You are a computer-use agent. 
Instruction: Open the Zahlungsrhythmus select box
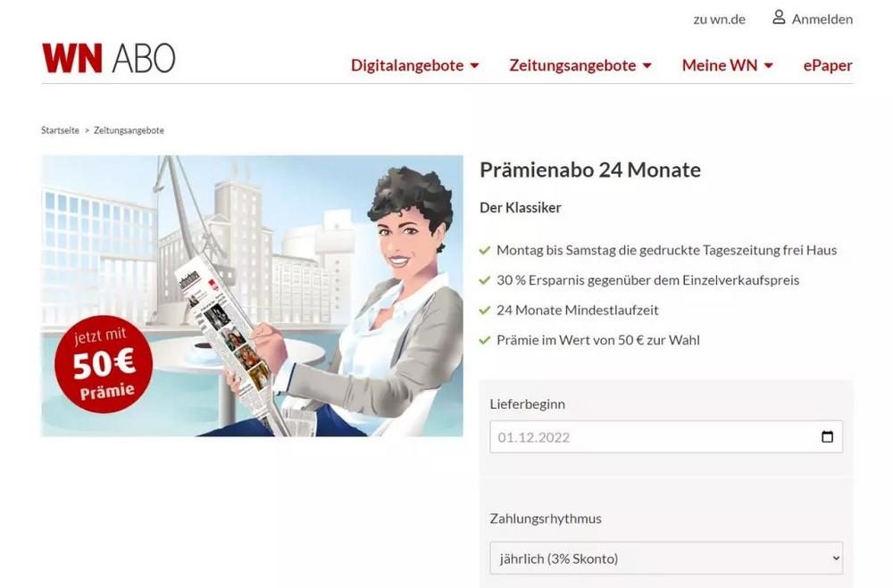click(666, 559)
